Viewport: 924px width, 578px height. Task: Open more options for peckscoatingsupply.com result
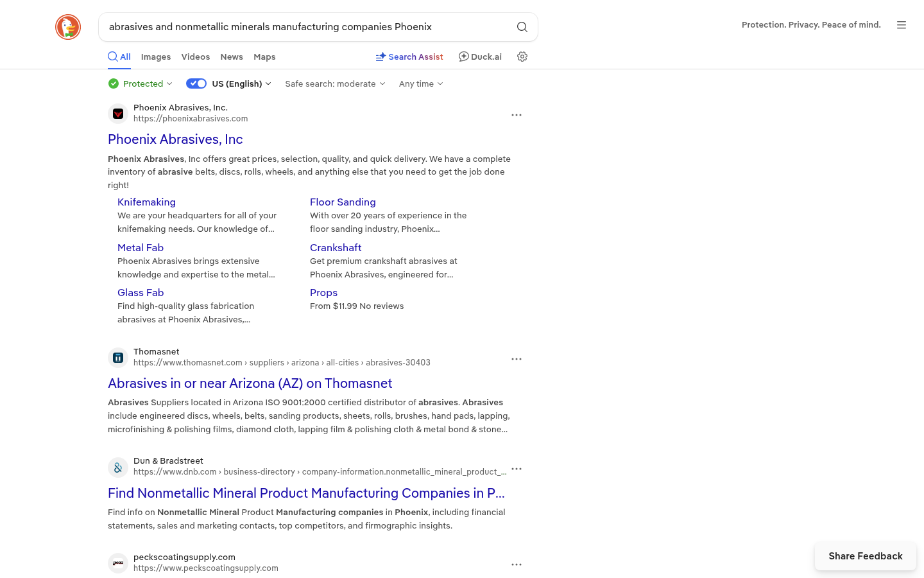point(517,565)
